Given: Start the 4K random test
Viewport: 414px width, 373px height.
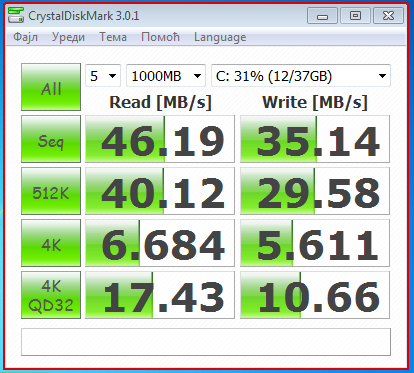Looking at the screenshot, I should pos(51,243).
